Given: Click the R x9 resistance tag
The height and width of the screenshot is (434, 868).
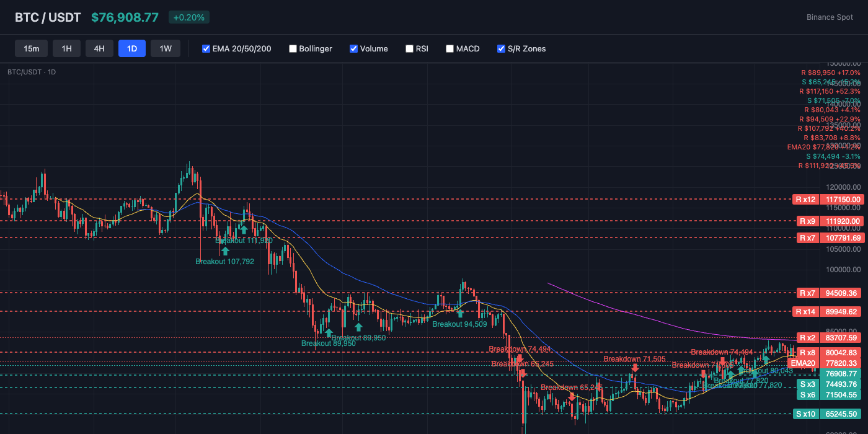Looking at the screenshot, I should 807,221.
